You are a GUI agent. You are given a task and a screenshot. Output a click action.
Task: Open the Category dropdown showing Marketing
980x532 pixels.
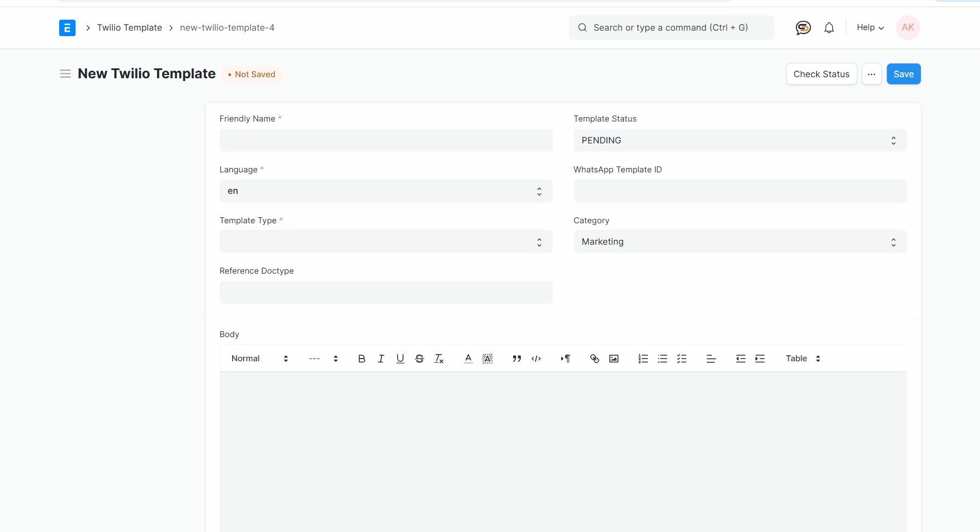point(740,241)
